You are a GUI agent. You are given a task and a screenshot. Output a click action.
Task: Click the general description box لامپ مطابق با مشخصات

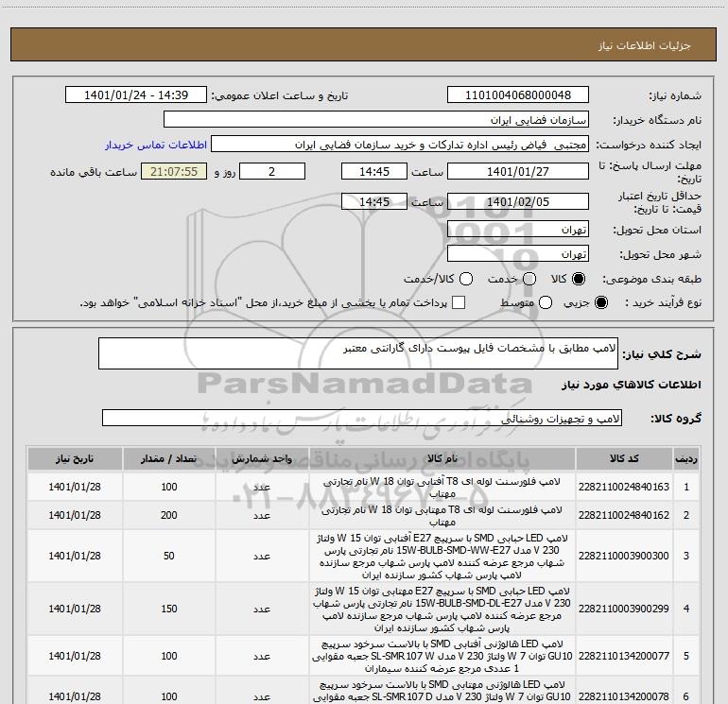(x=358, y=353)
